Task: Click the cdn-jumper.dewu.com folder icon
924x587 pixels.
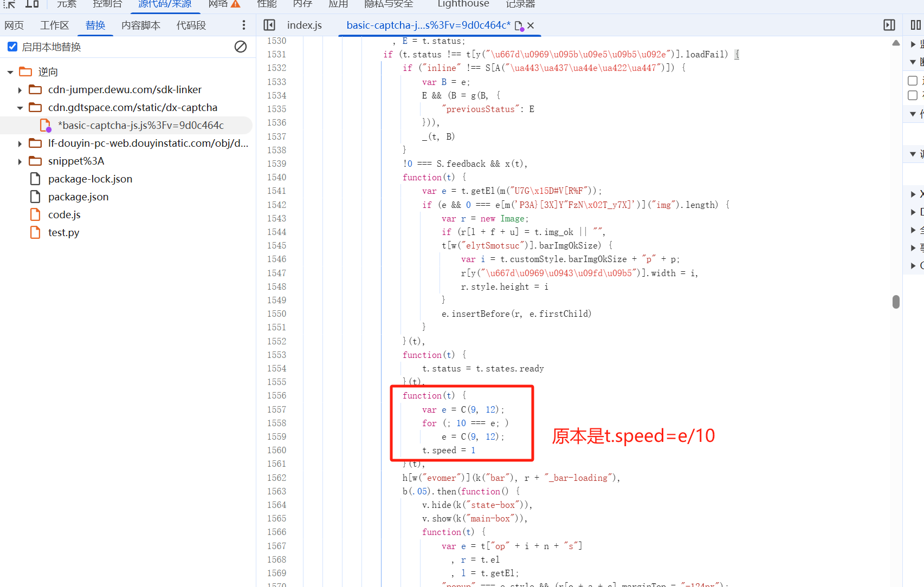Action: point(35,89)
